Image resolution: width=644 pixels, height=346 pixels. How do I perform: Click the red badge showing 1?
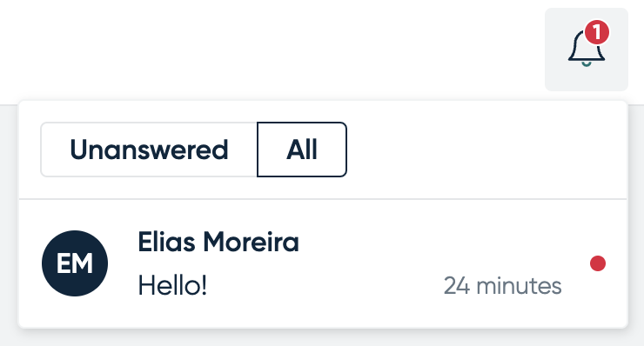597,32
